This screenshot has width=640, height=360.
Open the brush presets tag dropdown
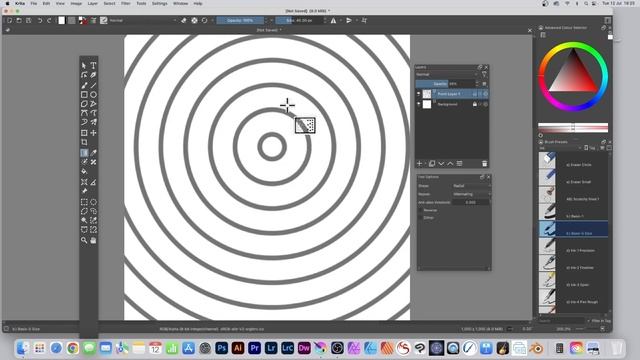pos(560,148)
